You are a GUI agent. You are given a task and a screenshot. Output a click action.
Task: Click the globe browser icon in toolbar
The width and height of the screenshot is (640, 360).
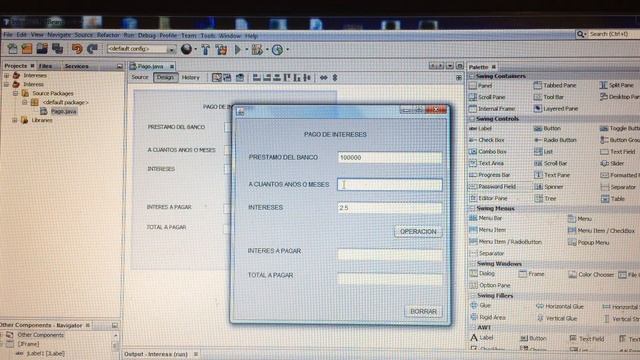tap(187, 49)
